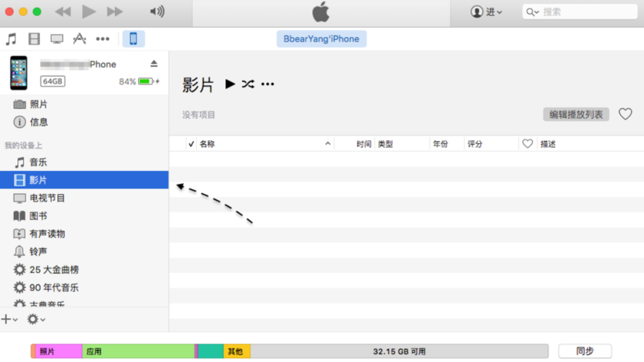Toggle the checkmark column header
644x362 pixels.
191,144
